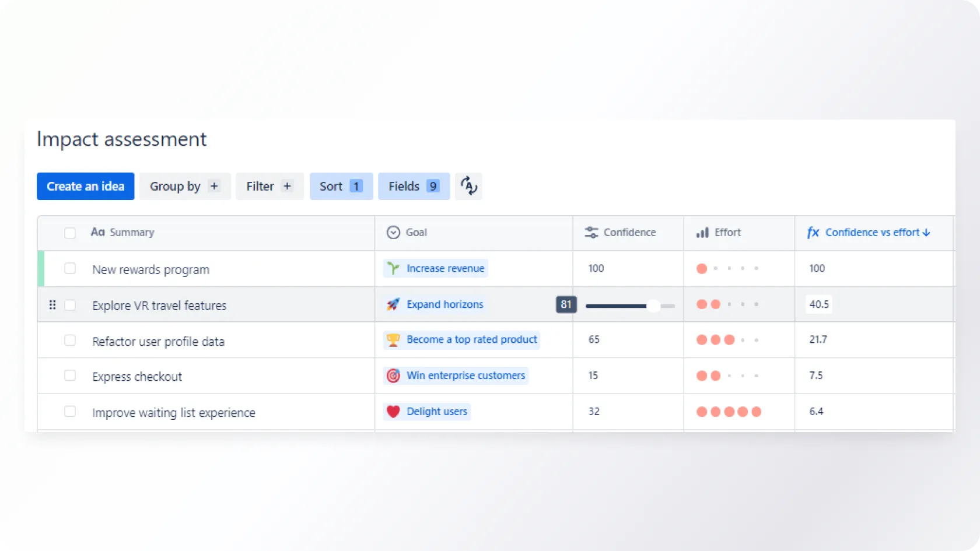The image size is (980, 551).
Task: Open the Fields configuration menu
Action: (414, 186)
